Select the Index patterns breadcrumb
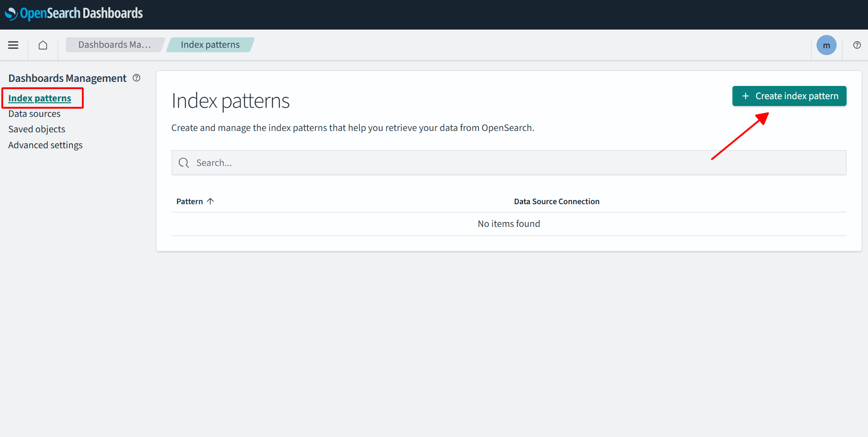868x437 pixels. point(210,45)
